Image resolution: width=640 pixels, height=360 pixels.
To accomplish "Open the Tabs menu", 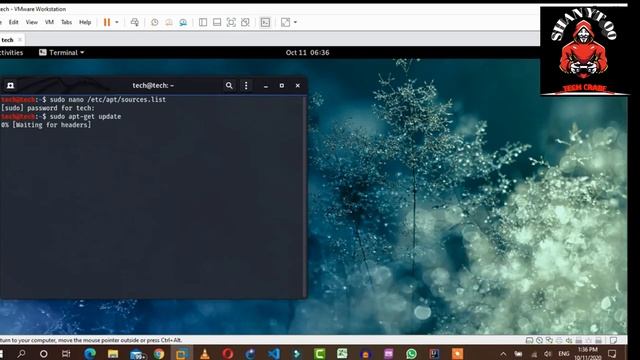I will point(67,22).
